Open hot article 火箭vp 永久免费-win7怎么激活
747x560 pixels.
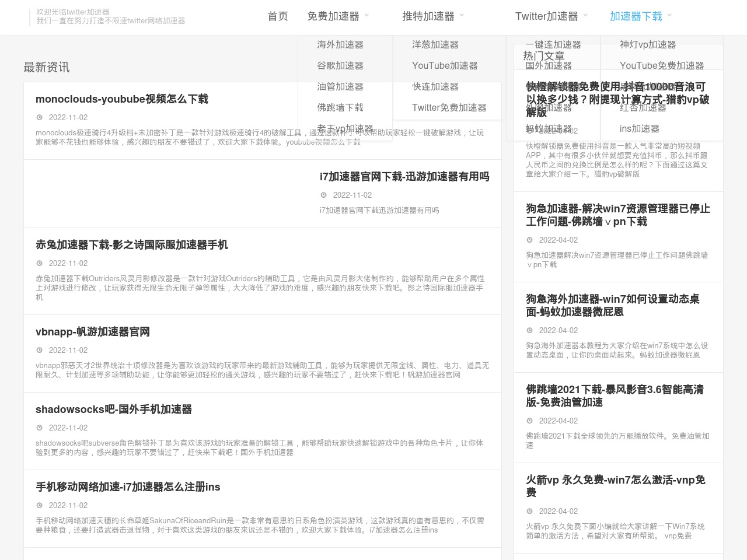point(616,487)
